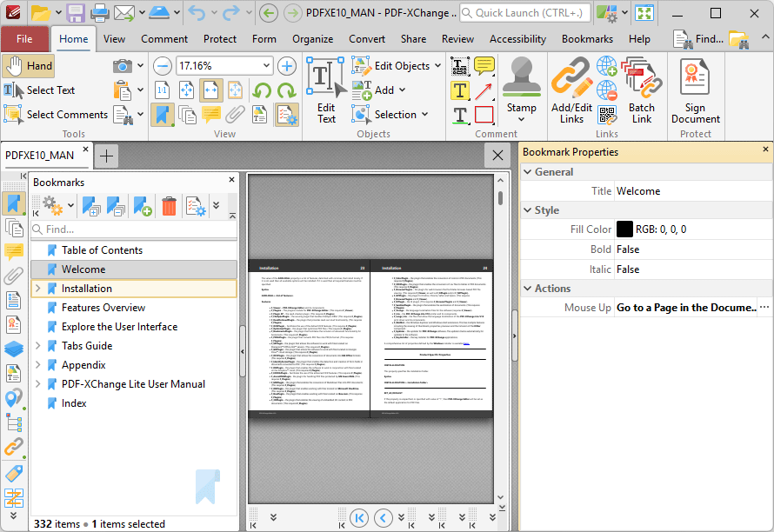Viewport: 774px width, 532px height.
Task: Expand the Installation bookmark
Action: [x=38, y=289]
